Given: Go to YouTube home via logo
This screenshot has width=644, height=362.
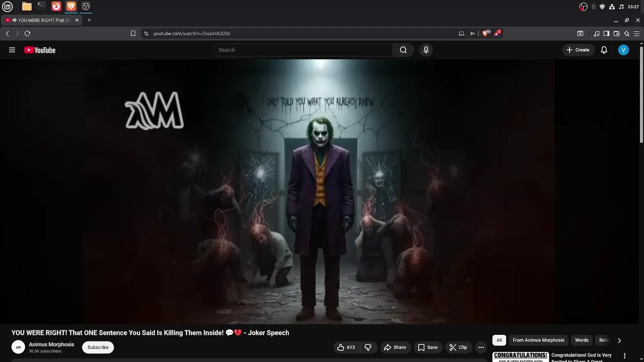Looking at the screenshot, I should (40, 50).
